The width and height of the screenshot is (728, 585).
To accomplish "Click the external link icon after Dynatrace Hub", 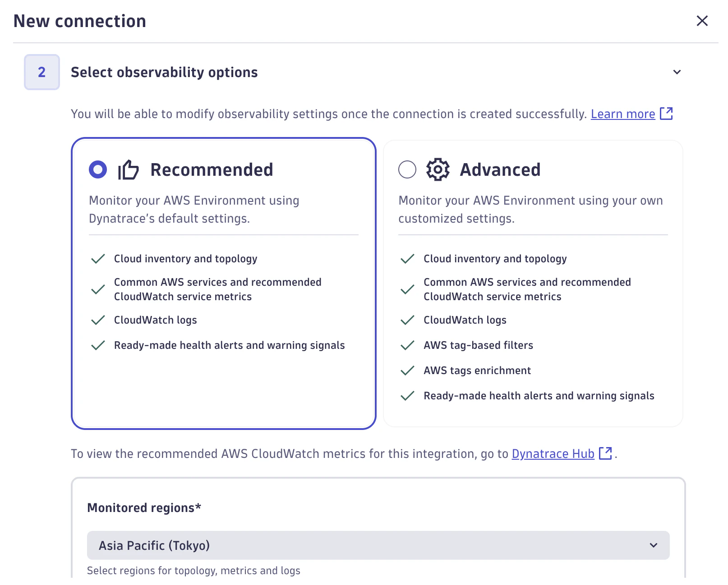I will 605,453.
